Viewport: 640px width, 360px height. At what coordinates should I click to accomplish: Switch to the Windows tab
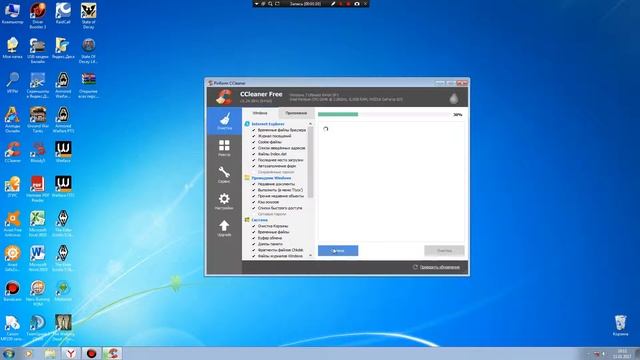click(260, 113)
